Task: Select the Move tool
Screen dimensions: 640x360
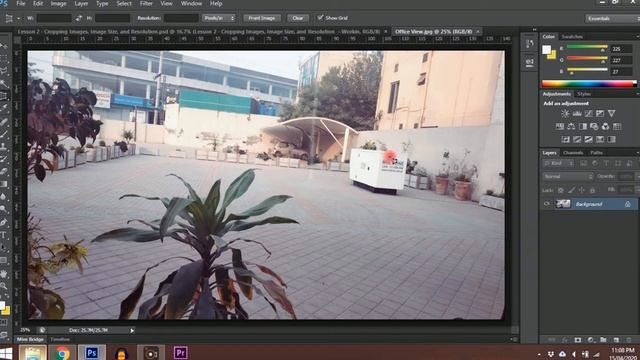Action: coord(4,46)
